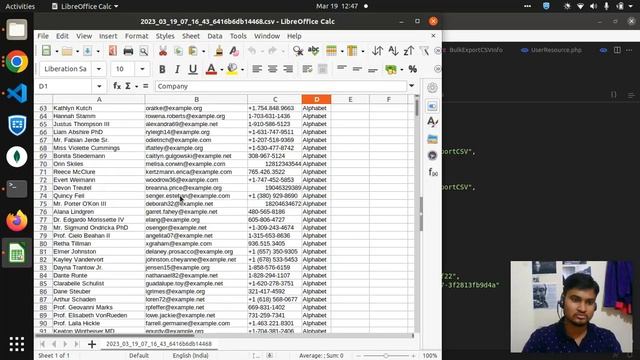Select column A header
This screenshot has width=640, height=360.
pos(99,99)
